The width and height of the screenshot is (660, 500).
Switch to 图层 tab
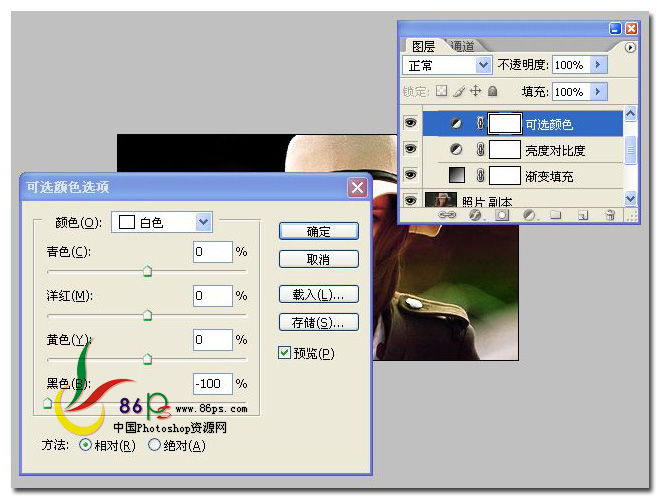click(423, 46)
